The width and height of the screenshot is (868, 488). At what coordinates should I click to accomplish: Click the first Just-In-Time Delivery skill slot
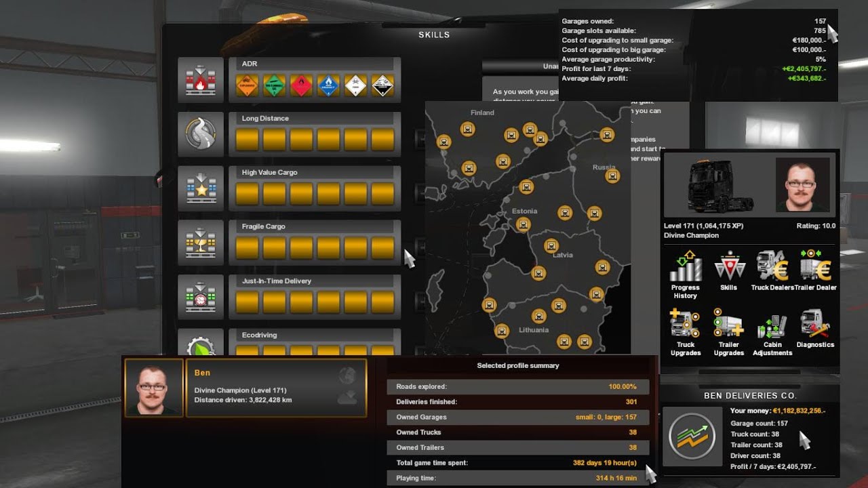pos(248,302)
